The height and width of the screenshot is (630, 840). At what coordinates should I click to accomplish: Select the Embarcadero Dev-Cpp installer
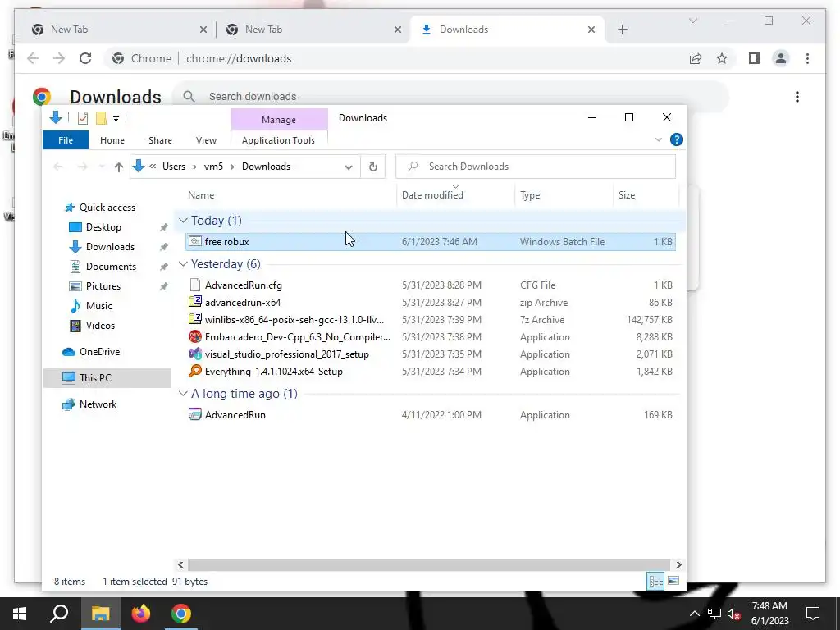(x=431, y=337)
